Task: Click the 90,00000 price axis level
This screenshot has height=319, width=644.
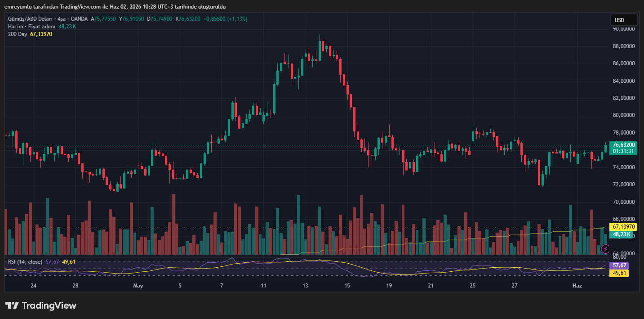Action: [624, 29]
